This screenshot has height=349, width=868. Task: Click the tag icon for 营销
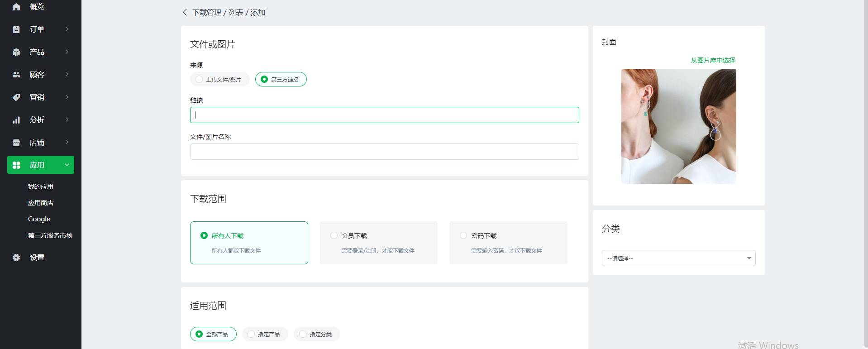coord(16,97)
